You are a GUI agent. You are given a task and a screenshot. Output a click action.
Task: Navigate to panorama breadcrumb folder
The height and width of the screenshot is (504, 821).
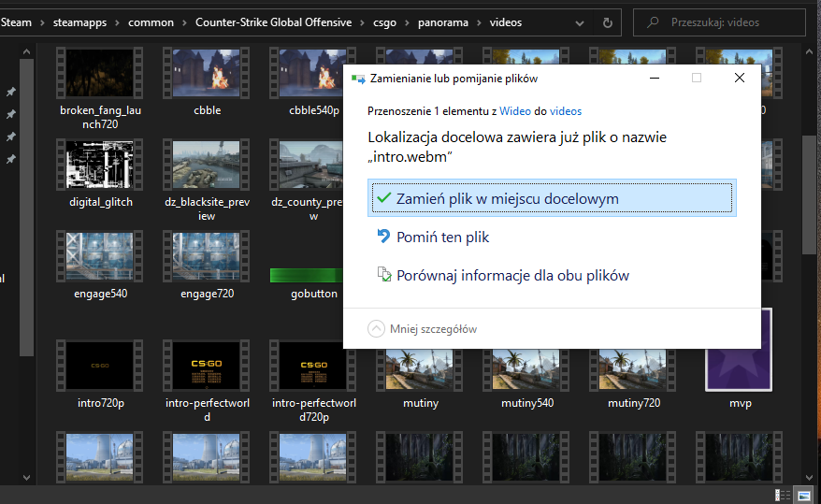pos(443,22)
